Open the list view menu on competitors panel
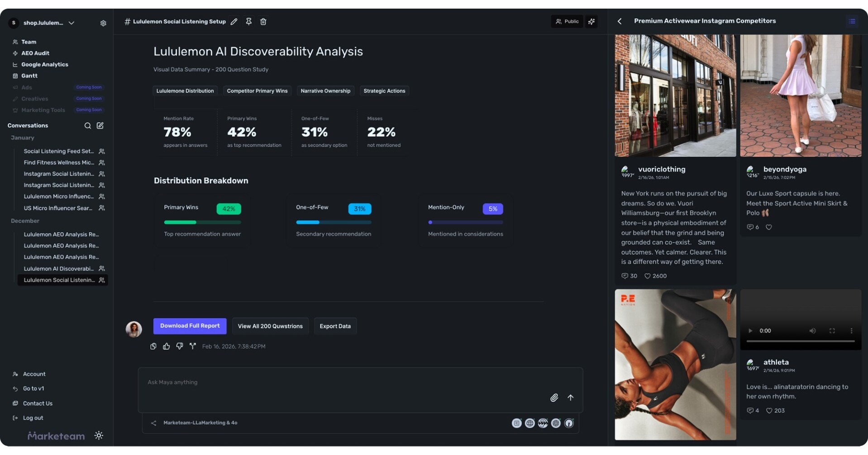 [x=852, y=21]
